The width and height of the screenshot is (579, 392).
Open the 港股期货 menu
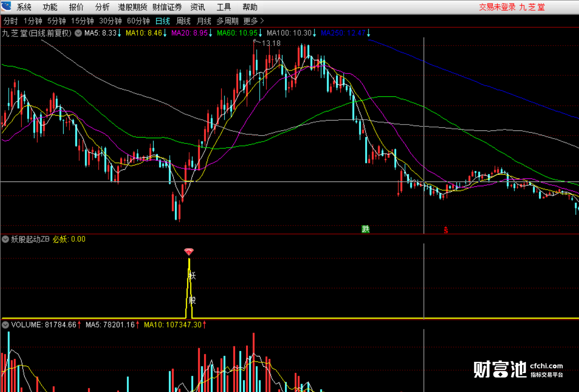coord(132,7)
